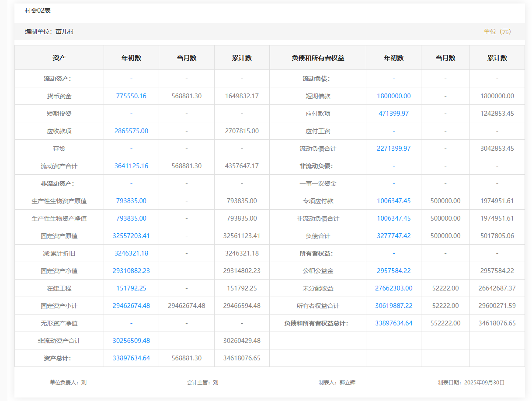Click the 负债和所有者权益 column header
The height and width of the screenshot is (401, 532).
[x=318, y=58]
